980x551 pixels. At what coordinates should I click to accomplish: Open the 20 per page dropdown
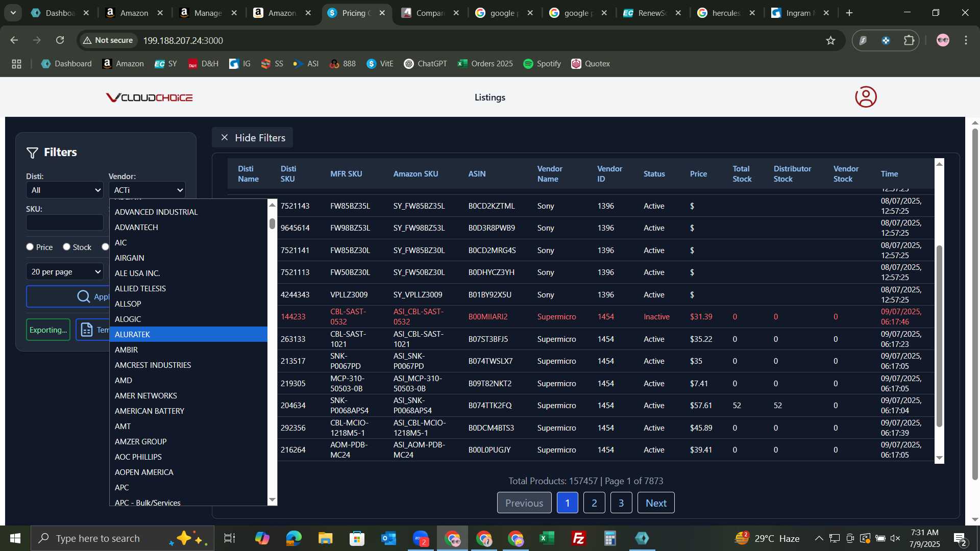pos(65,272)
